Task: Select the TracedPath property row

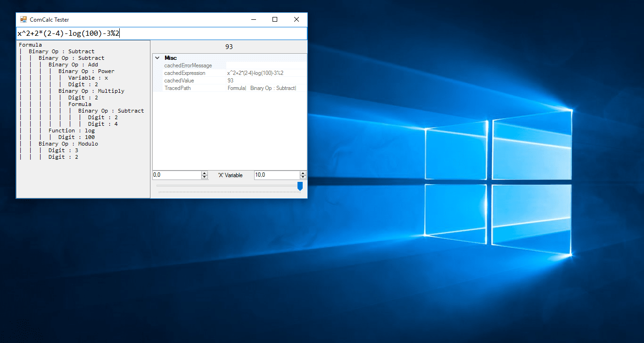Action: point(230,88)
